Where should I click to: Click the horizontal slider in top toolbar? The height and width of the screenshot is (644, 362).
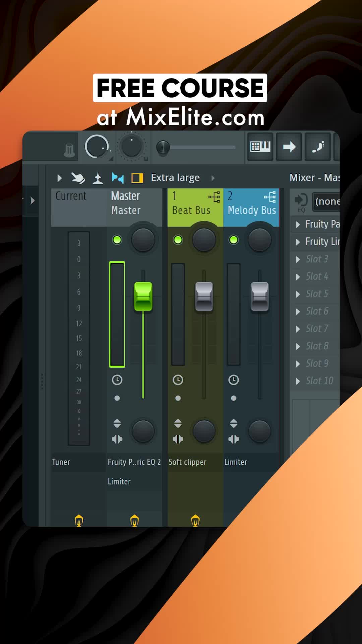tap(196, 147)
